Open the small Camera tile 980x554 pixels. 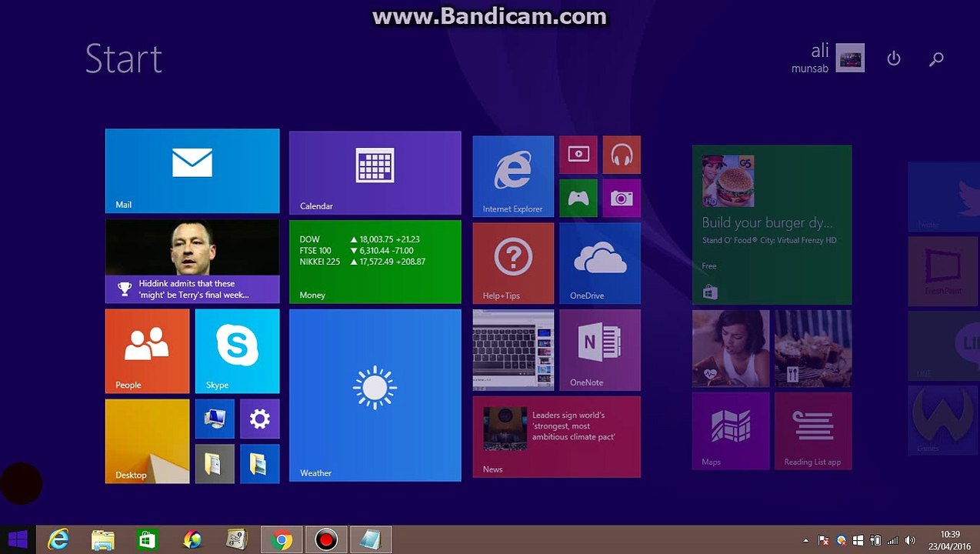[622, 199]
